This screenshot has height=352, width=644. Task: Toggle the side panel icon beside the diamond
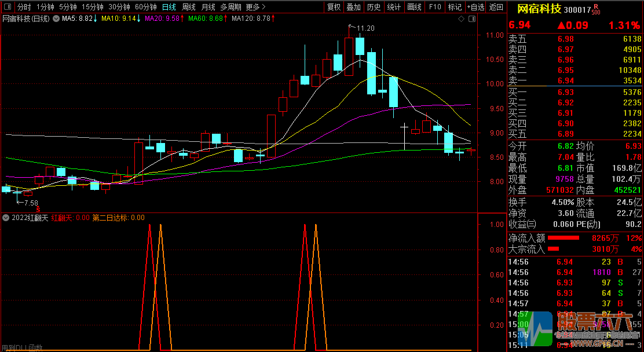[471, 19]
